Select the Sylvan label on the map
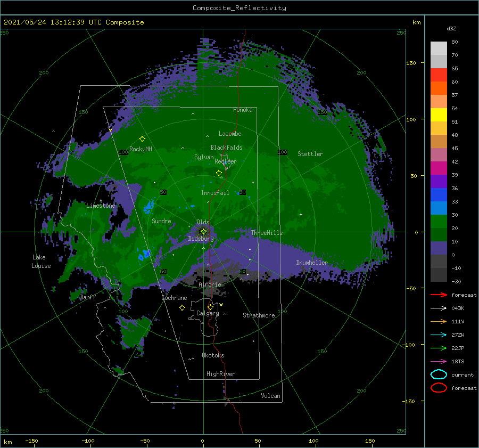 tap(204, 157)
